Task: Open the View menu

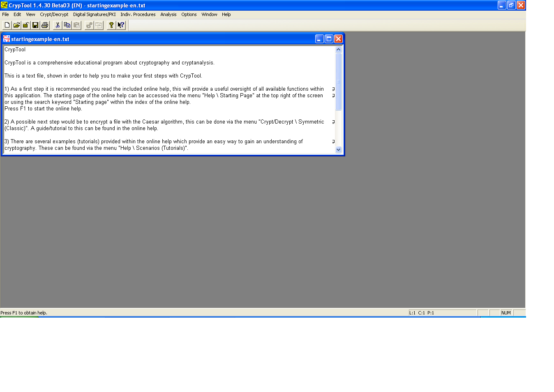Action: point(30,14)
